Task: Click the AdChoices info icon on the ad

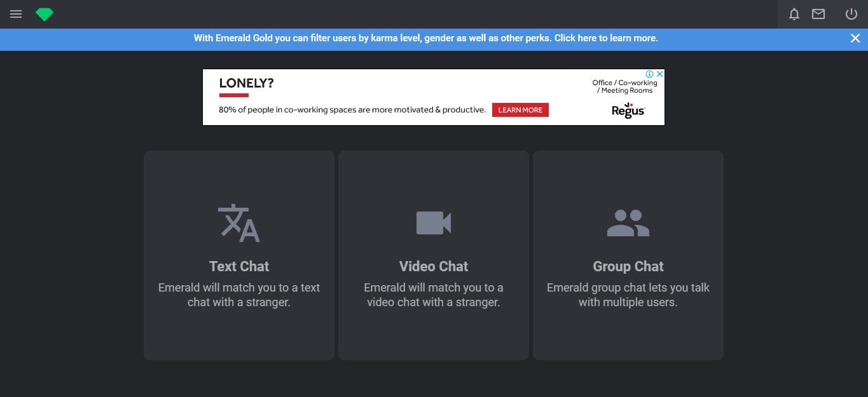Action: pos(650,74)
